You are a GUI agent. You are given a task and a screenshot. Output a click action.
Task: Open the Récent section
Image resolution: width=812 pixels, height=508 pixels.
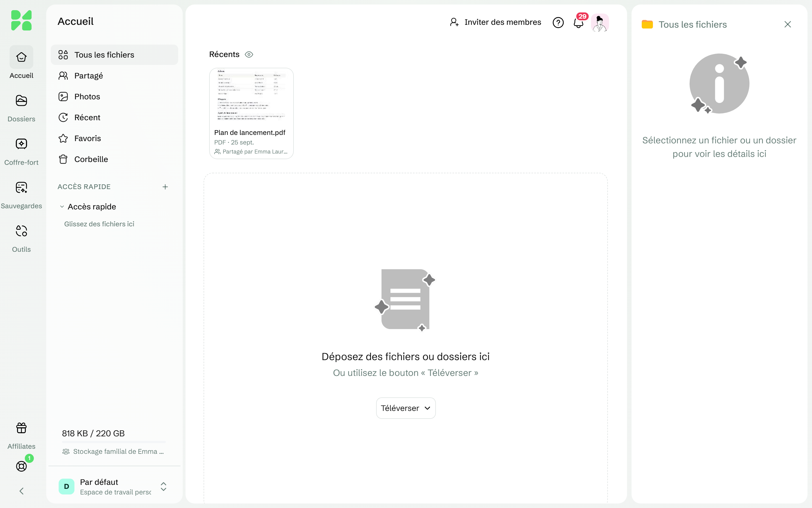click(x=114, y=117)
